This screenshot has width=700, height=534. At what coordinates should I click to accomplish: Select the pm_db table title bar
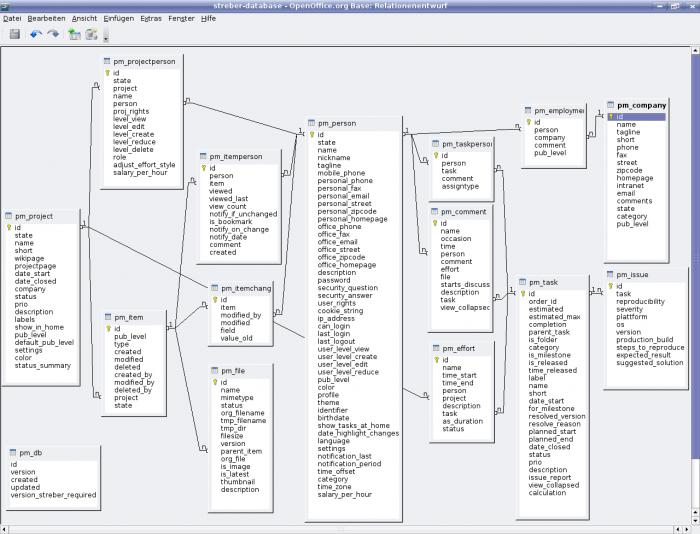(x=54, y=453)
